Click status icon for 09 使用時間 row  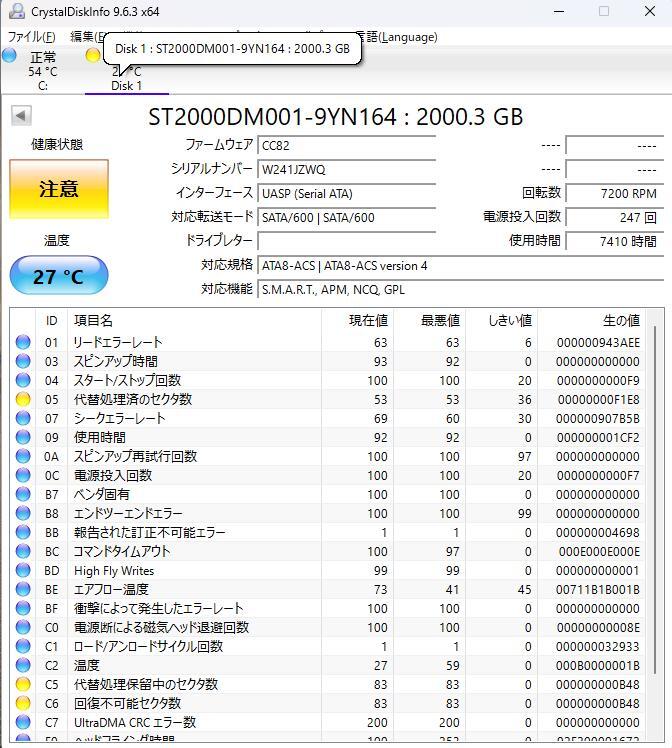coord(23,437)
